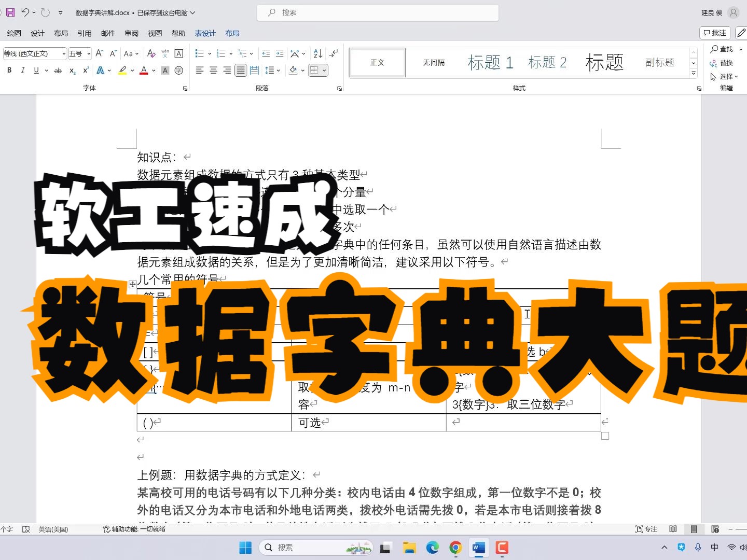Show or hide paragraph marks
Image resolution: width=747 pixels, height=560 pixels.
pyautogui.click(x=334, y=53)
